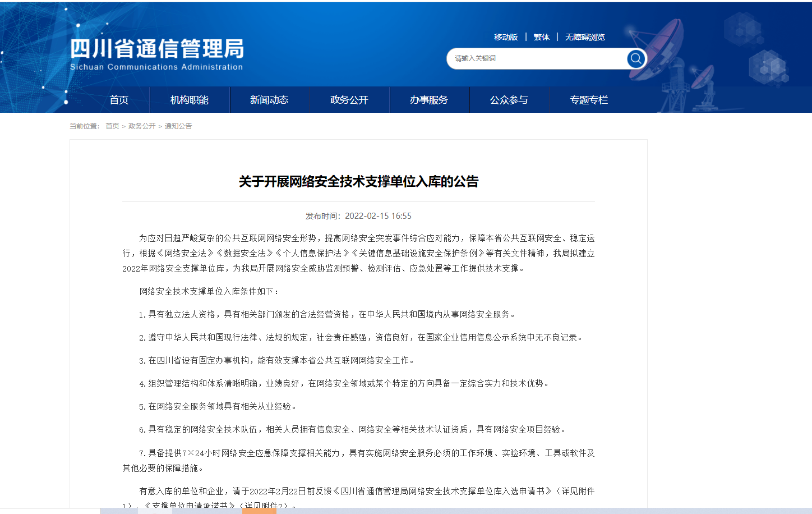Click 政务公开 in the breadcrumb trail

(x=142, y=126)
